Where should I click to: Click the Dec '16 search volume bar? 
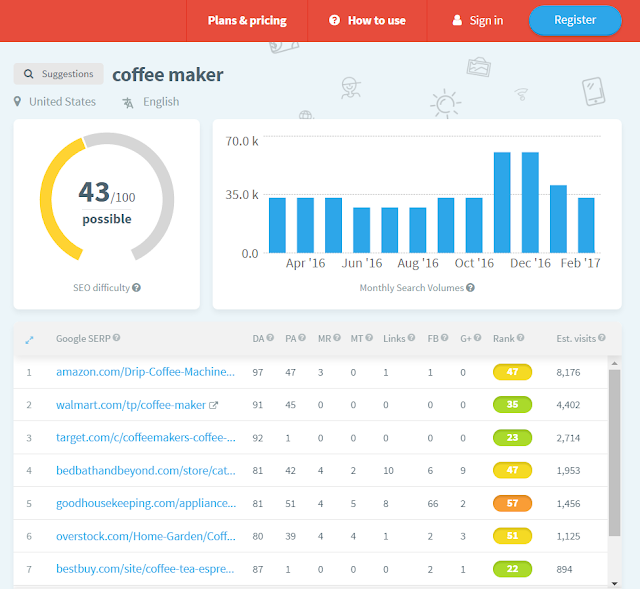coord(530,202)
